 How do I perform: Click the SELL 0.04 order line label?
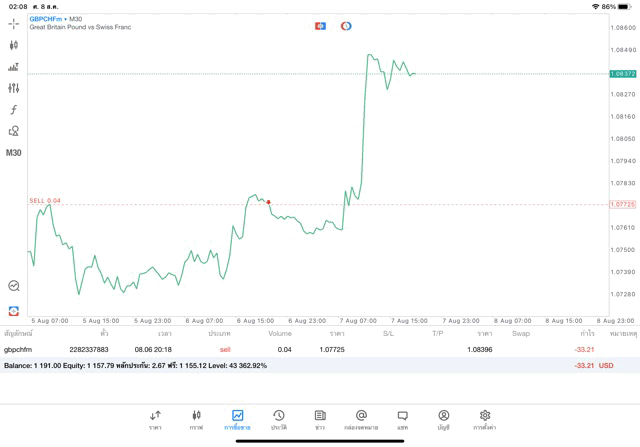pyautogui.click(x=45, y=200)
